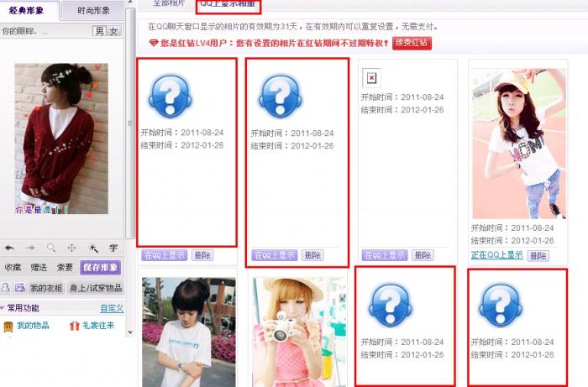This screenshot has width=588, height=387.
Task: Open the 我的物品 link
Action: click(33, 326)
